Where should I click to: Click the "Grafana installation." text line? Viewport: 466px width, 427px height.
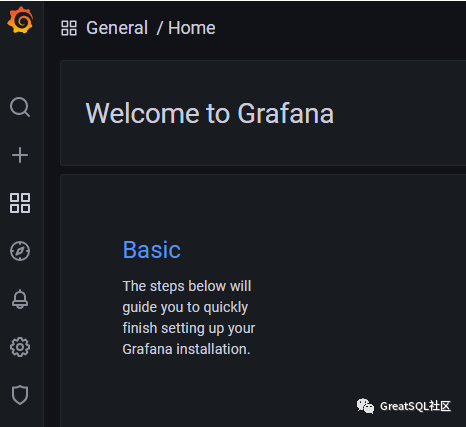(186, 349)
